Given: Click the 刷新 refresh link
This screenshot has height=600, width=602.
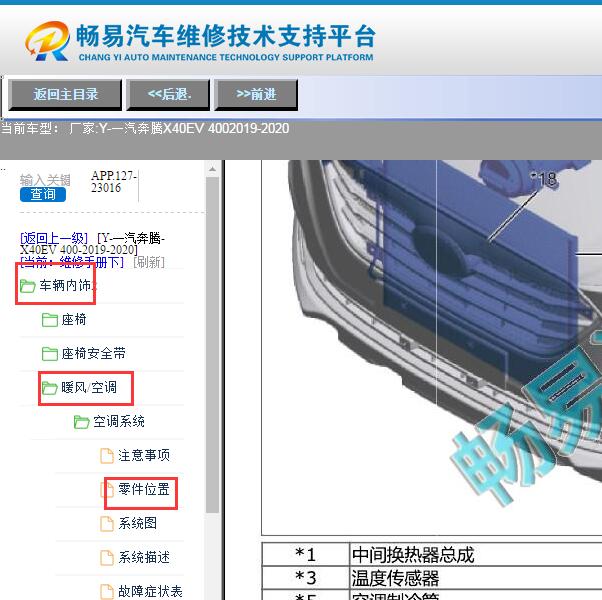Looking at the screenshot, I should (x=149, y=262).
